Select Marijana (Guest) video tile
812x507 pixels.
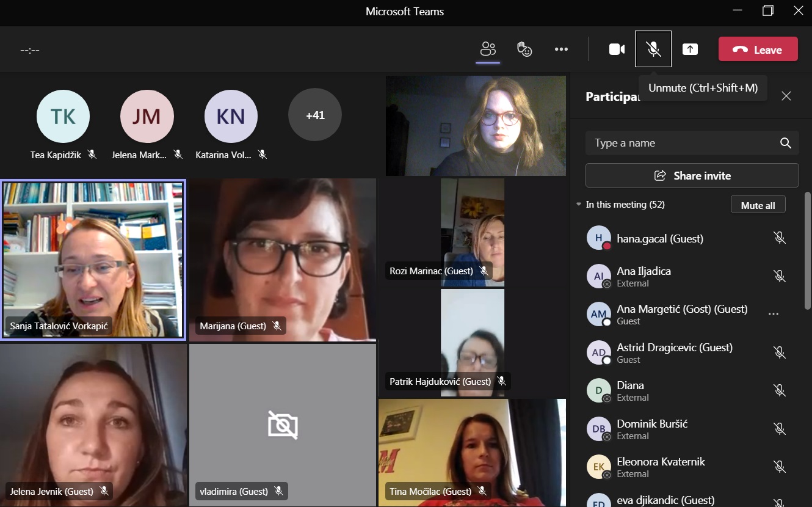pos(283,260)
